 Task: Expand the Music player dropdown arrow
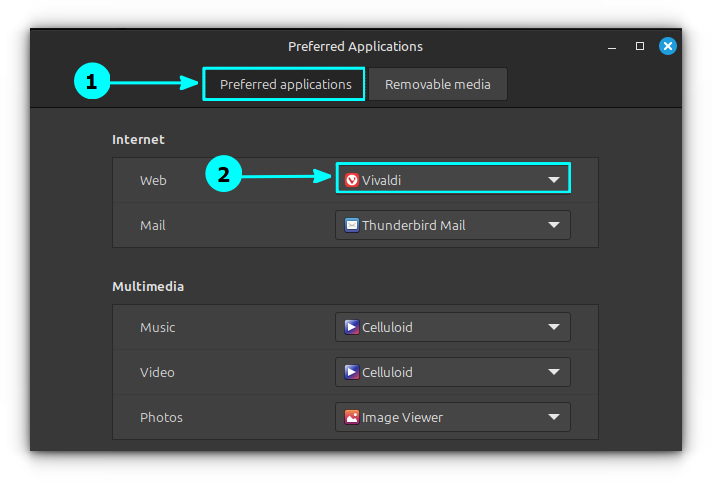pos(554,327)
